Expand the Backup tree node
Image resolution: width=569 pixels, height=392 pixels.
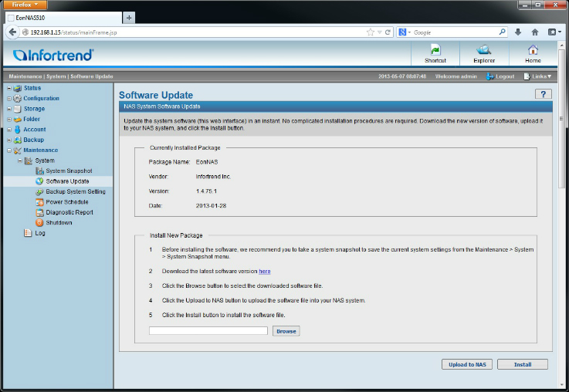[x=9, y=140]
